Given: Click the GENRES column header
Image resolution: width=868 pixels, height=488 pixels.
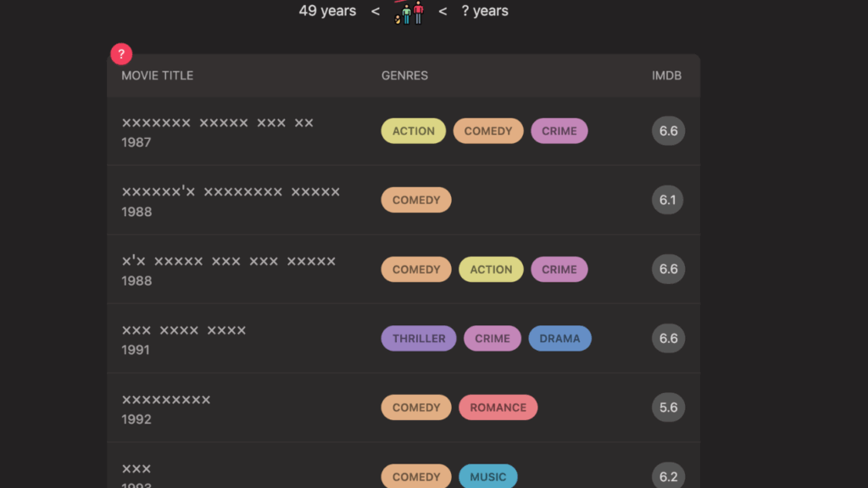Looking at the screenshot, I should [404, 75].
